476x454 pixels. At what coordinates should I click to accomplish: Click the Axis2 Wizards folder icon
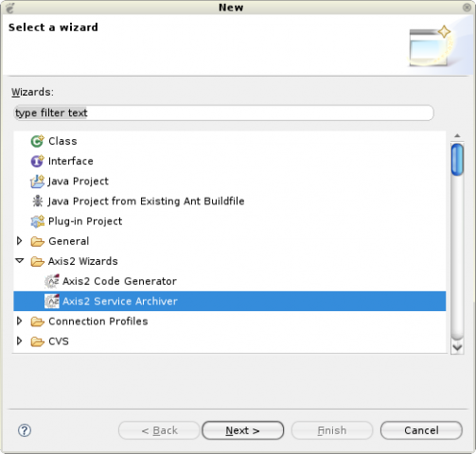38,261
